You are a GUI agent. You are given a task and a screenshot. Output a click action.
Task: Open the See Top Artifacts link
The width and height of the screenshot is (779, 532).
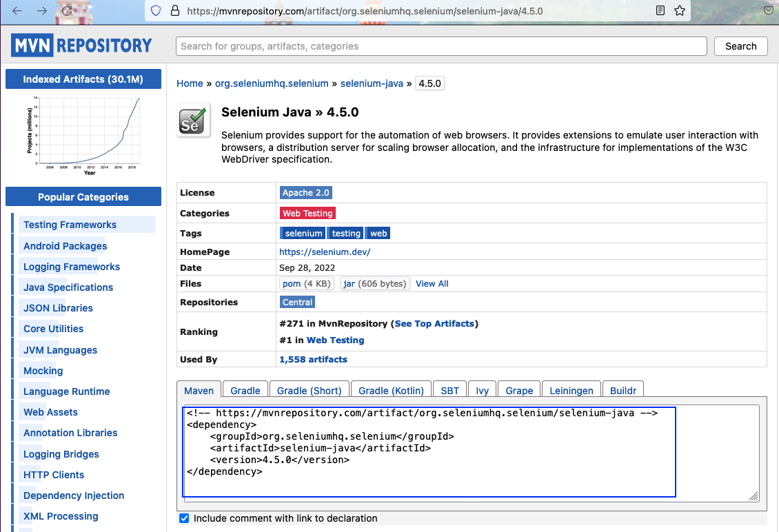point(435,323)
